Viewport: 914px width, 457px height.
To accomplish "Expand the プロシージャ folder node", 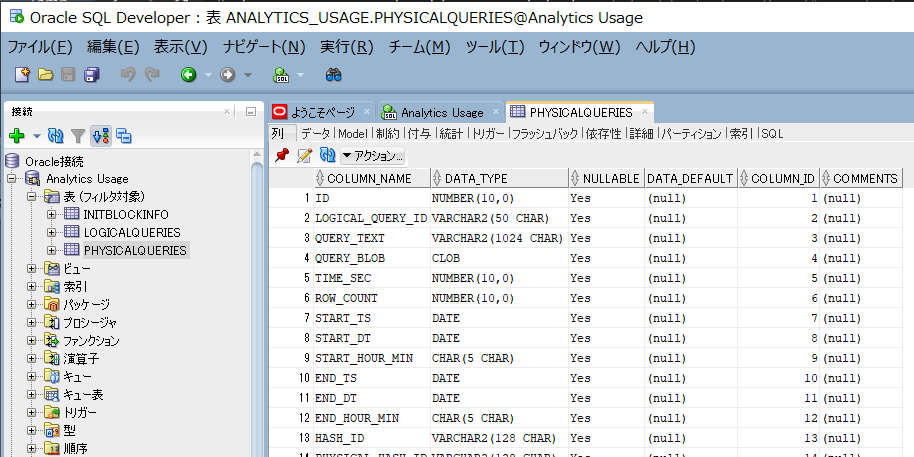I will pyautogui.click(x=32, y=323).
